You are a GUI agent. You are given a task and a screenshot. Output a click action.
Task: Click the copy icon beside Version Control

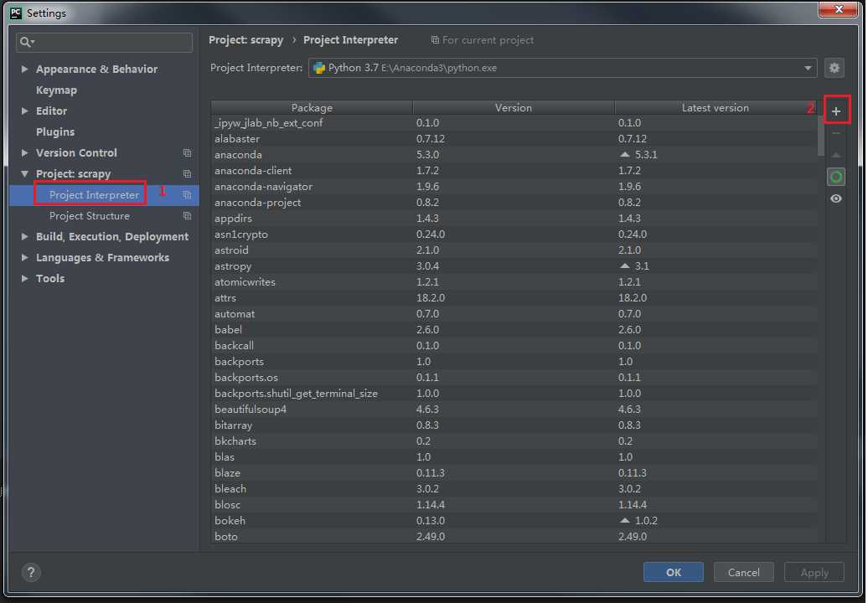coord(187,152)
